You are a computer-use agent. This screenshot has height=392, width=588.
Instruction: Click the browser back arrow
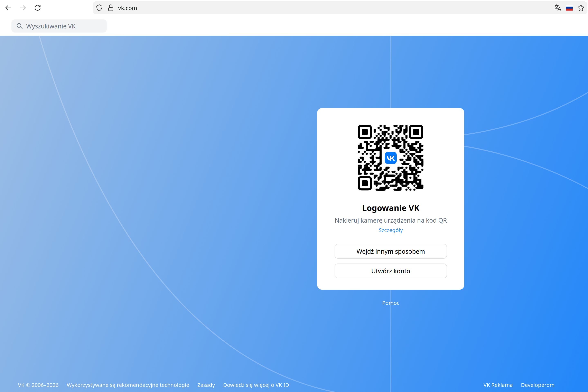(8, 8)
